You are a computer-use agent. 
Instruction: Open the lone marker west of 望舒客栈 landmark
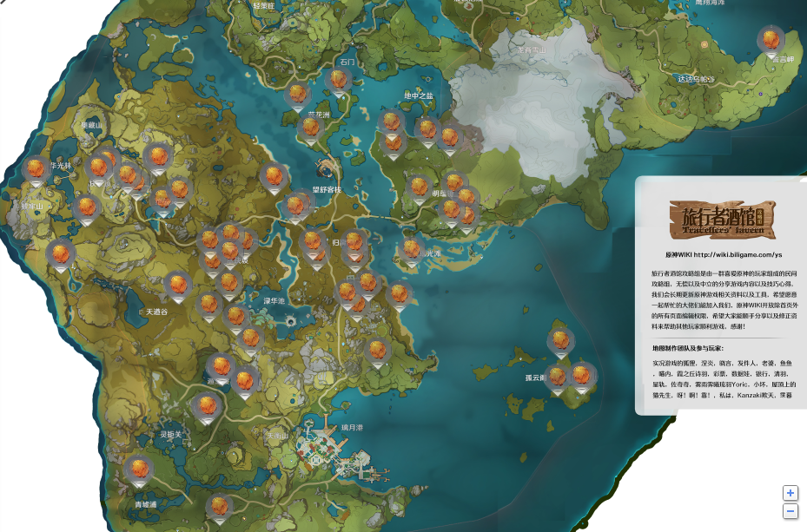pyautogui.click(x=274, y=178)
